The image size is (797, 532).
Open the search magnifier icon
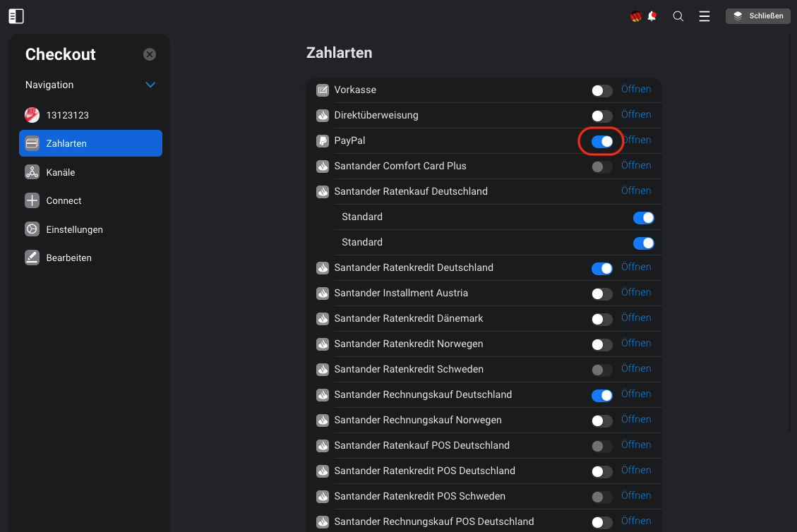tap(678, 16)
